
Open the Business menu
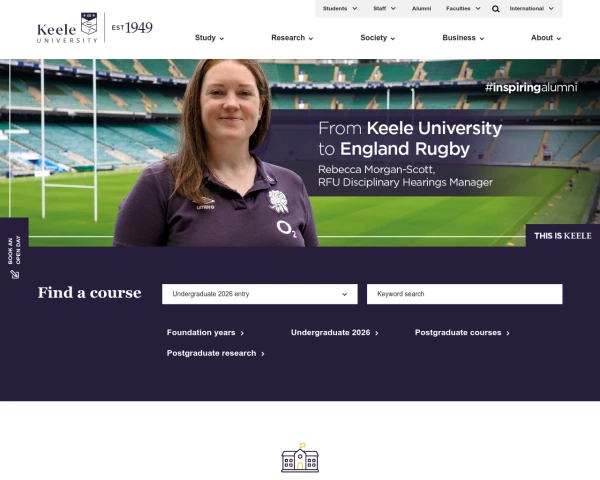463,38
